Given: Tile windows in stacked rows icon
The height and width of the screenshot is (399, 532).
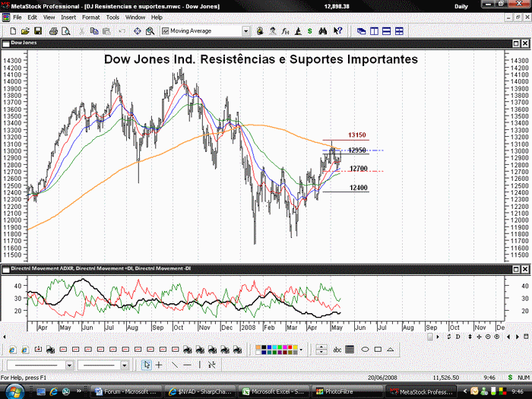Looking at the screenshot, I should tap(386, 31).
